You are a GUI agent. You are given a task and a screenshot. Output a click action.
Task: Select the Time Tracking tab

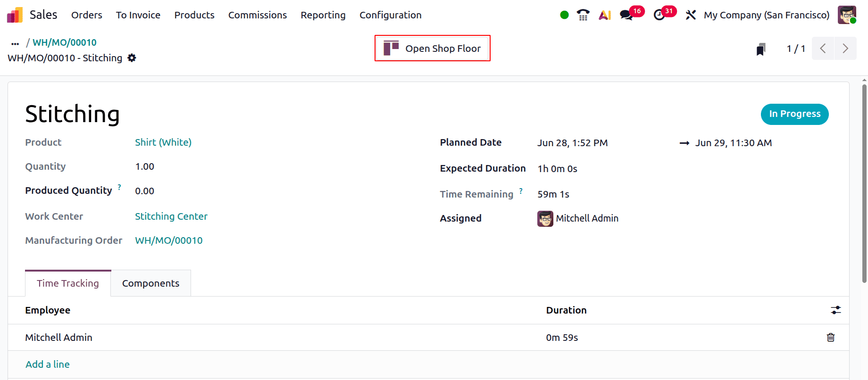click(x=68, y=283)
